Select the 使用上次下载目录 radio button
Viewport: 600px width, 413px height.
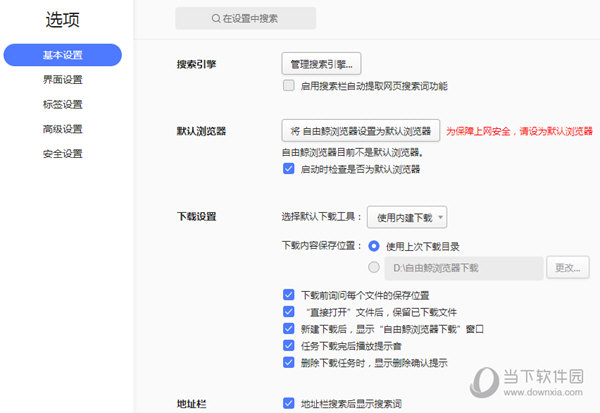374,246
